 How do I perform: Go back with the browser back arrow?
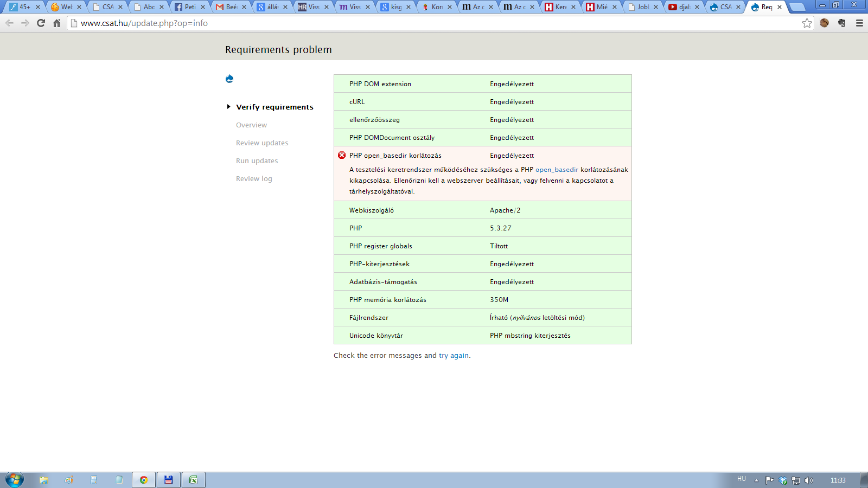click(x=9, y=23)
